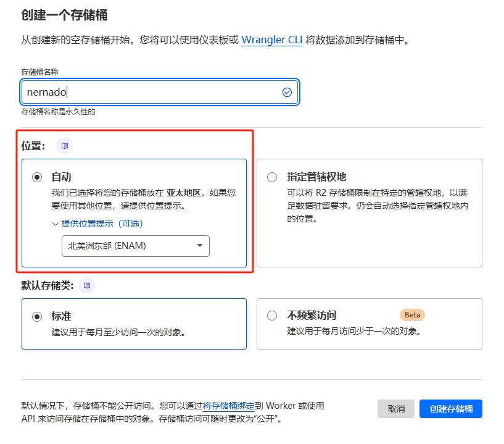Click the bold 亚太地区 text
Screen dimensions: 504x444
pos(184,193)
